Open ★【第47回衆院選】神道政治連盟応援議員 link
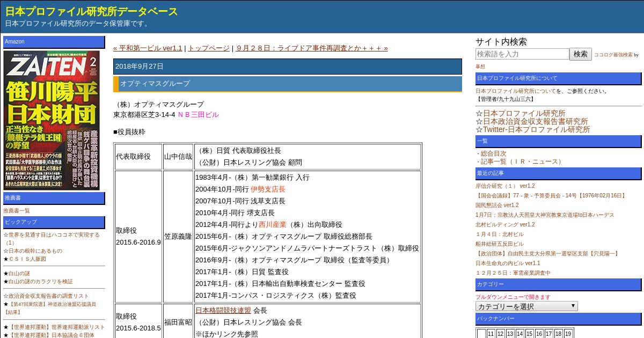 point(49,308)
